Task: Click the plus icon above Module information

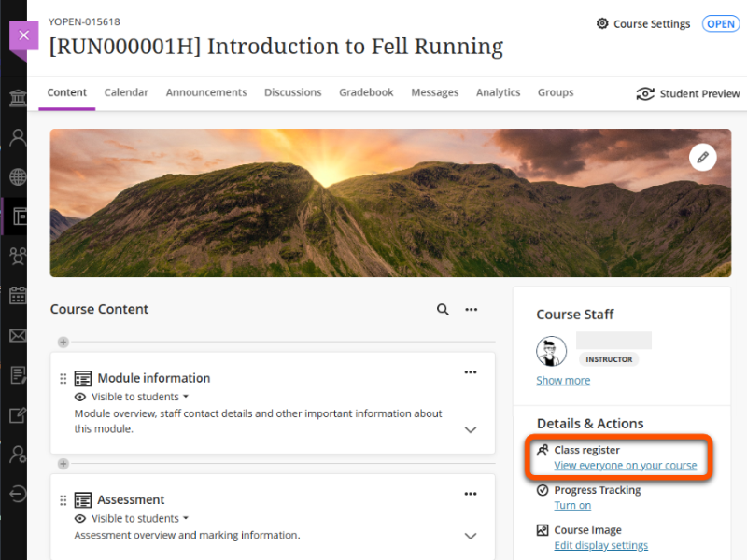Action: click(63, 343)
